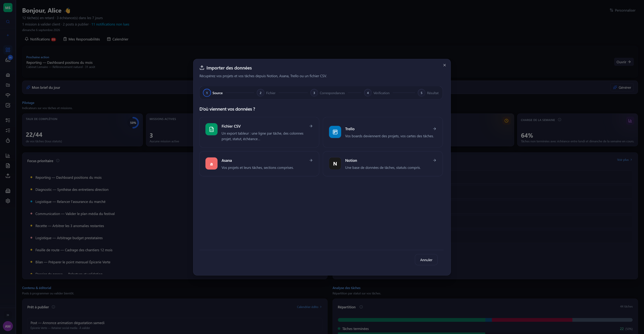Open the checklist icon with two checkmarks
The width and height of the screenshot is (644, 334).
click(8, 130)
